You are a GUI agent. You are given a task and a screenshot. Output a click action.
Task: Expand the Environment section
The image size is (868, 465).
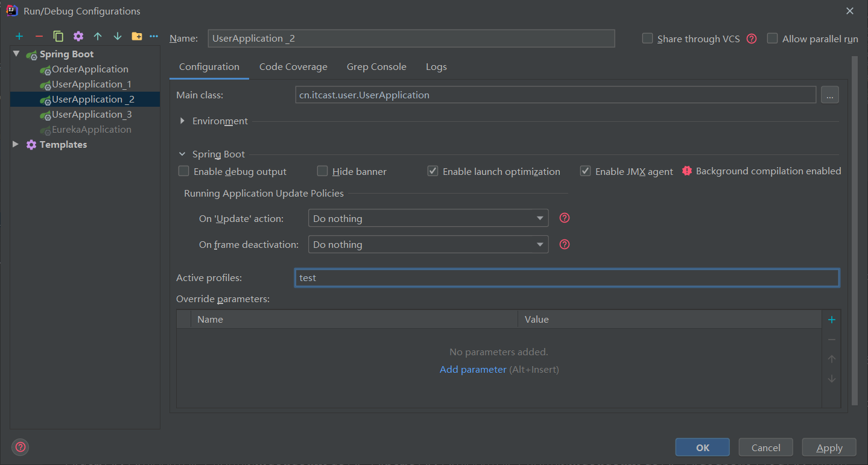pyautogui.click(x=183, y=121)
